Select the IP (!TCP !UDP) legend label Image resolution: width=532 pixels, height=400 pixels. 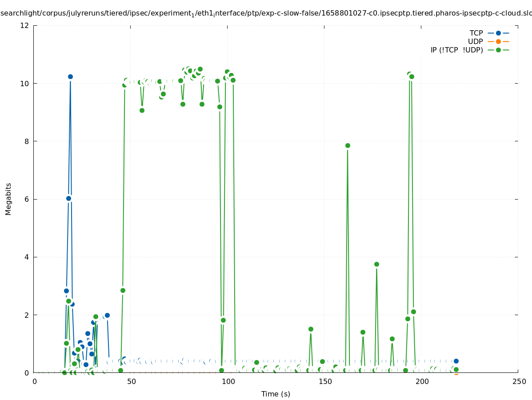pos(456,50)
